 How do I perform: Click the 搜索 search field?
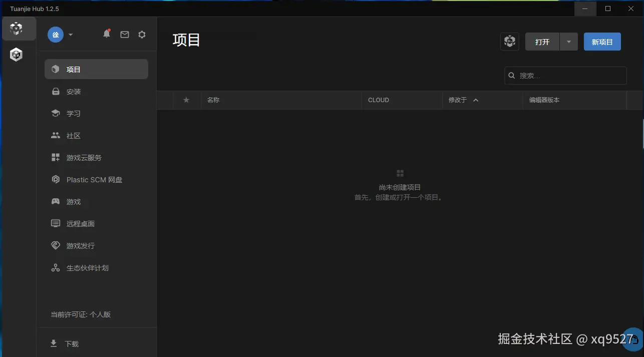(x=565, y=76)
